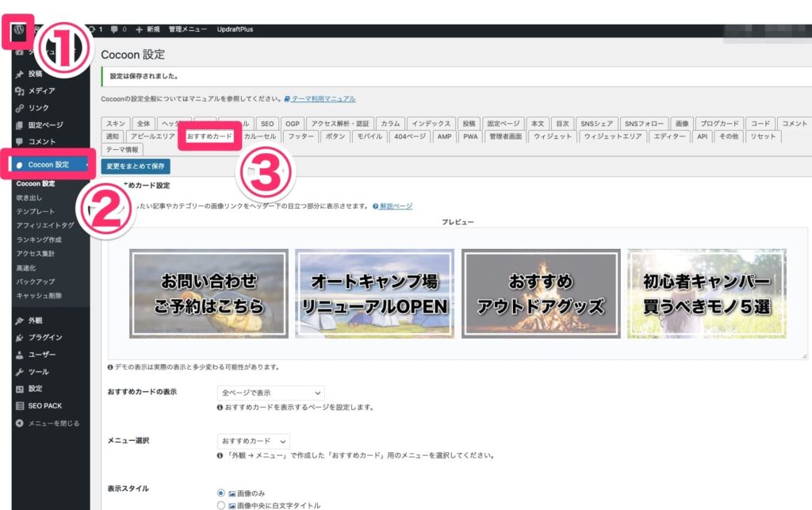Click the お問い合わせ ご予約はこちら preview card
Viewport: 812px width, 510px height.
pyautogui.click(x=209, y=293)
